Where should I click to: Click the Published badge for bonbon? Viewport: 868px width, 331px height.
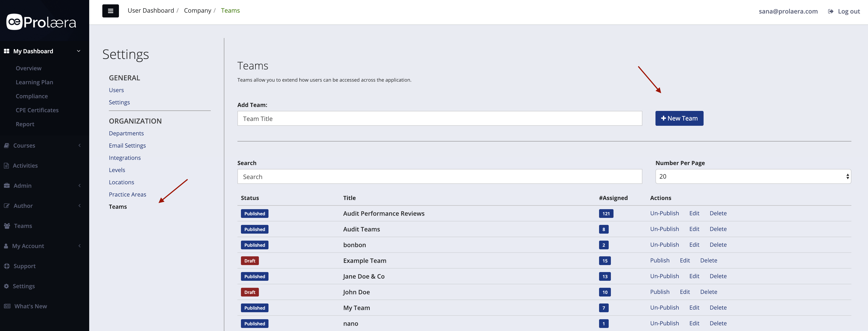click(x=255, y=245)
